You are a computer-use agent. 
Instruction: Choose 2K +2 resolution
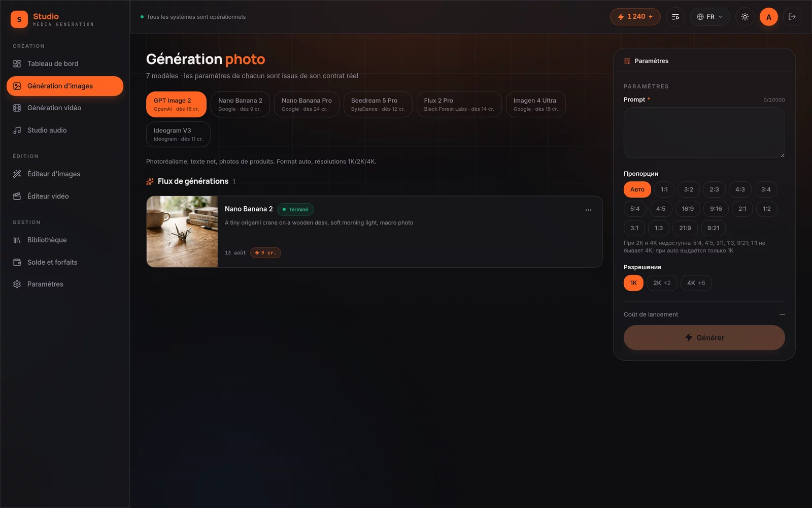pyautogui.click(x=662, y=283)
